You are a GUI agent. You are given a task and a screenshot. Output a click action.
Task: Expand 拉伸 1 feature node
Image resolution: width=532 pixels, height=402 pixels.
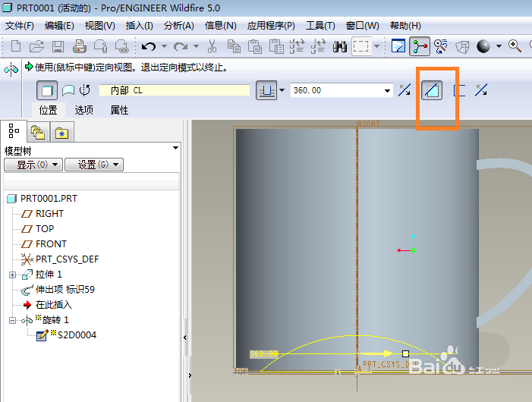tap(13, 275)
